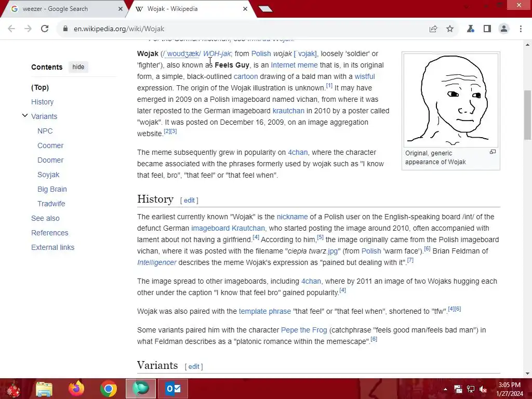Open the green chat bubble taskbar app
This screenshot has height=399, width=532.
tap(141, 389)
